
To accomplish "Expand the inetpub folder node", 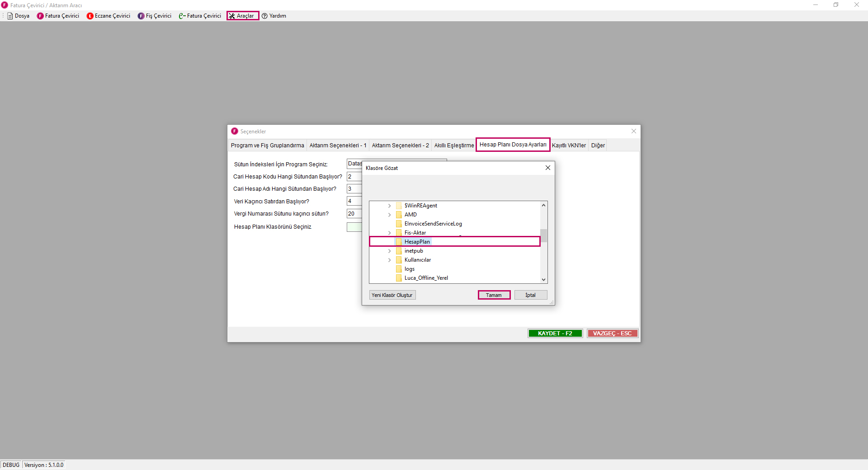I will click(389, 251).
